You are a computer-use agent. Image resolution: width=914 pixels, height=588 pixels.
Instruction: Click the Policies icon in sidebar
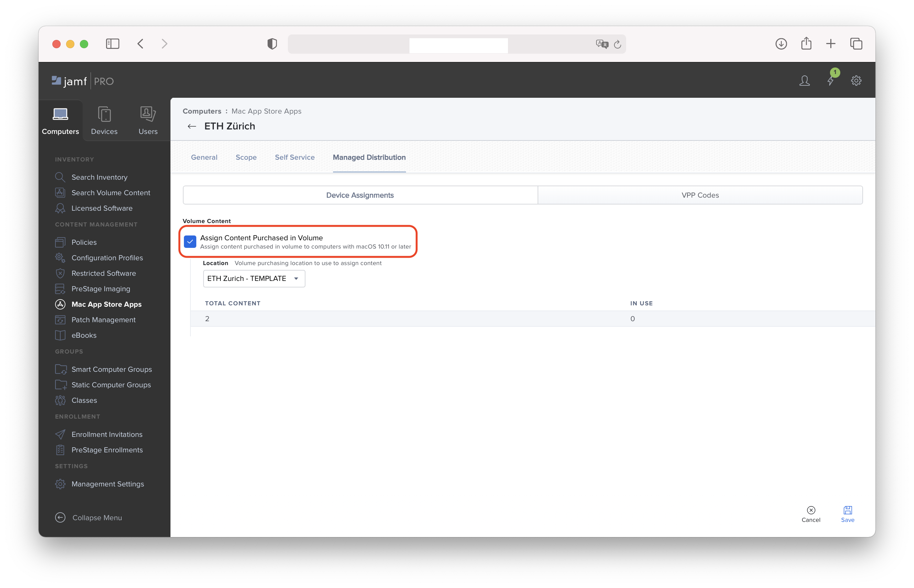(60, 242)
